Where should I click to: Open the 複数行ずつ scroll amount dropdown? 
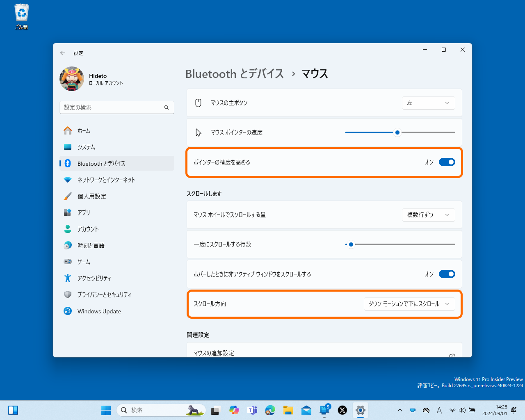[x=428, y=215]
